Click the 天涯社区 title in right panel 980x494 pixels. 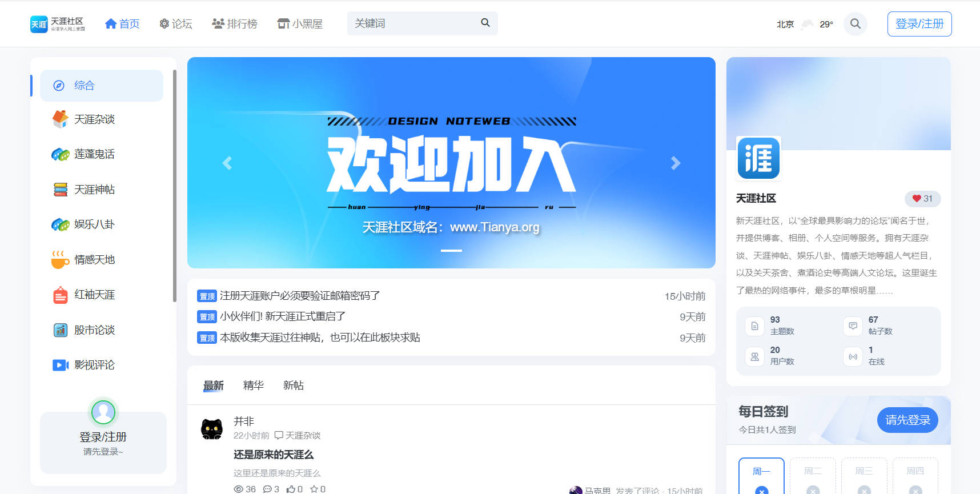[756, 199]
